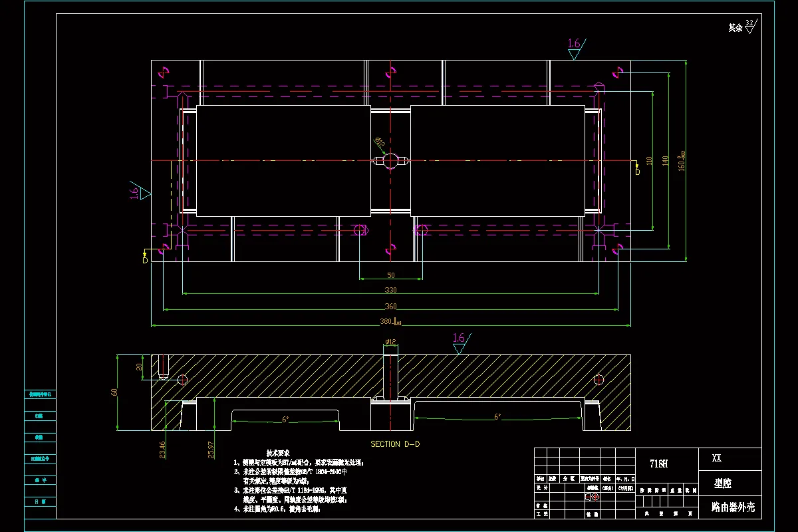The image size is (798, 532).
Task: Click the "140" vertical dimension text
Action: [x=666, y=160]
